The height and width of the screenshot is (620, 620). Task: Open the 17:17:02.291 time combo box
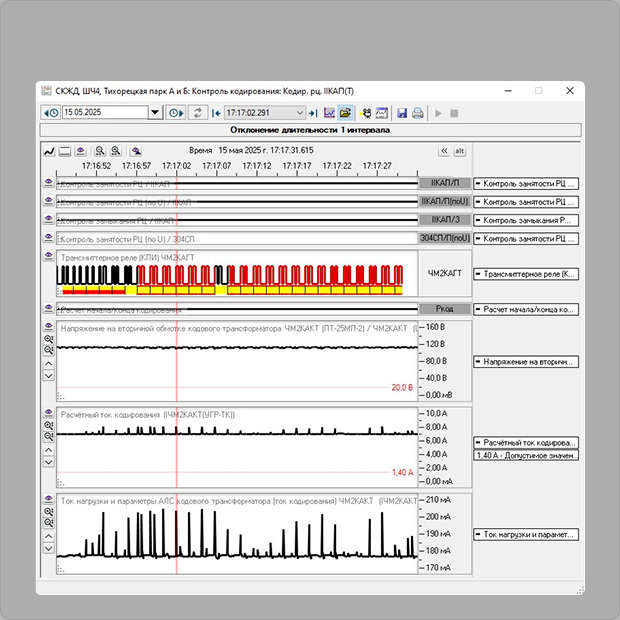point(265,113)
